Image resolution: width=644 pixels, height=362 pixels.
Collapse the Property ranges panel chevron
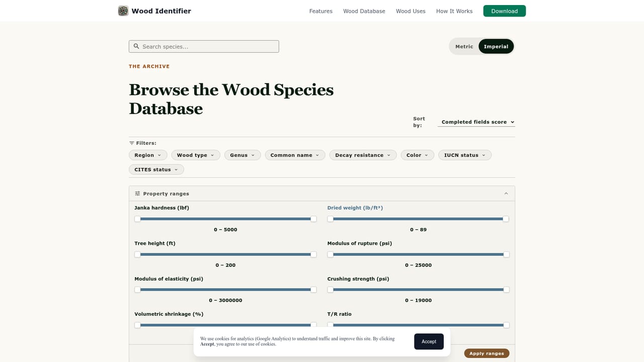(506, 194)
